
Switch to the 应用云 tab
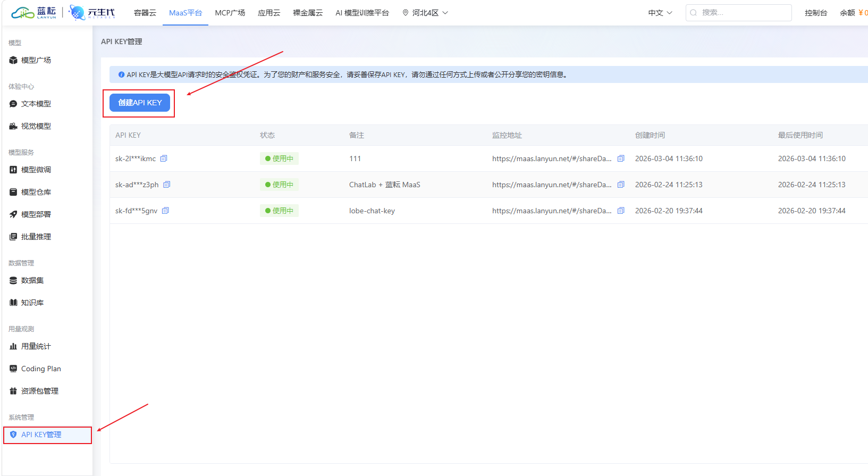click(269, 13)
